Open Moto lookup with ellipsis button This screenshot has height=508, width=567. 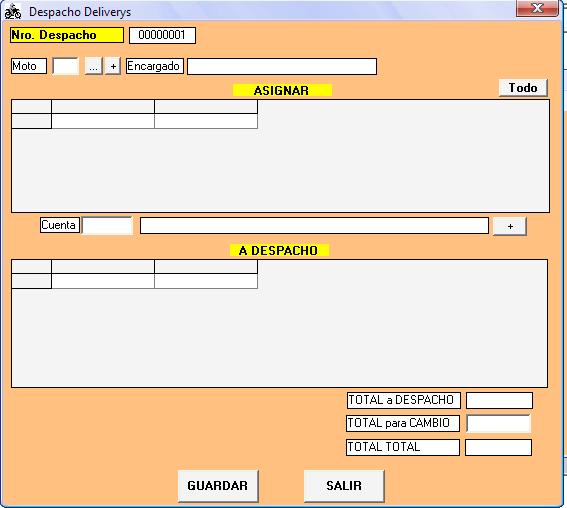(x=93, y=67)
